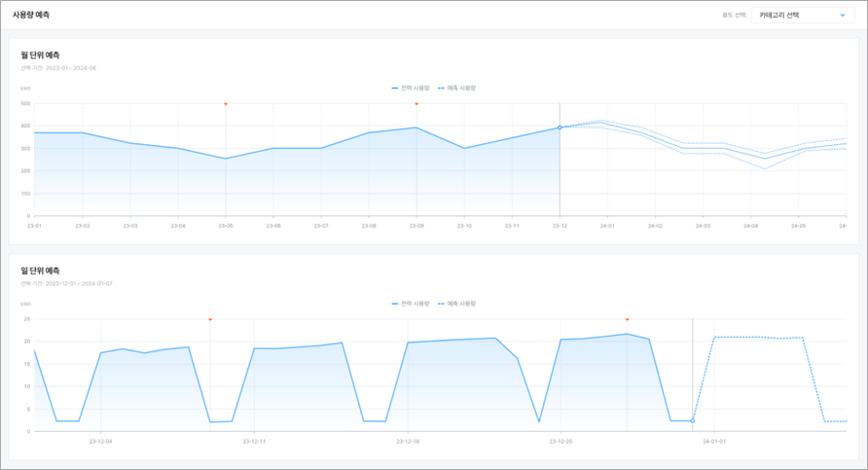
Task: Open the 카테고리 선택 dropdown
Action: coord(803,15)
